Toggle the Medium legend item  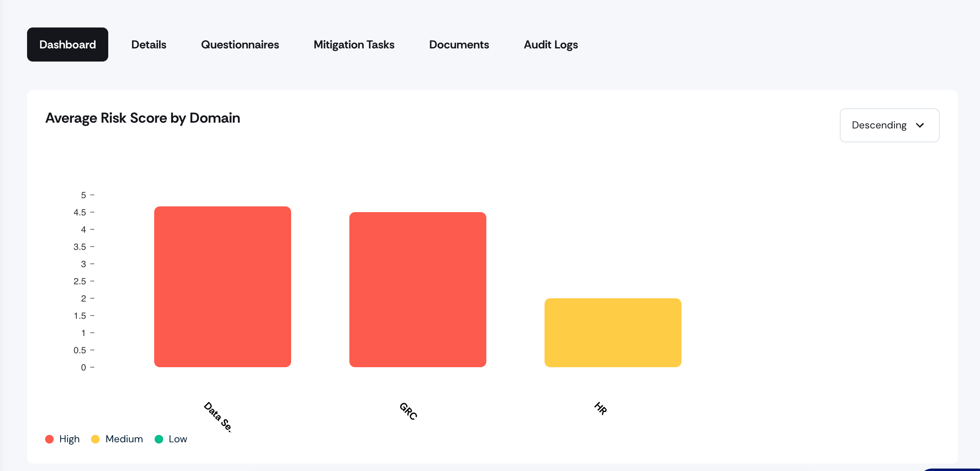117,439
